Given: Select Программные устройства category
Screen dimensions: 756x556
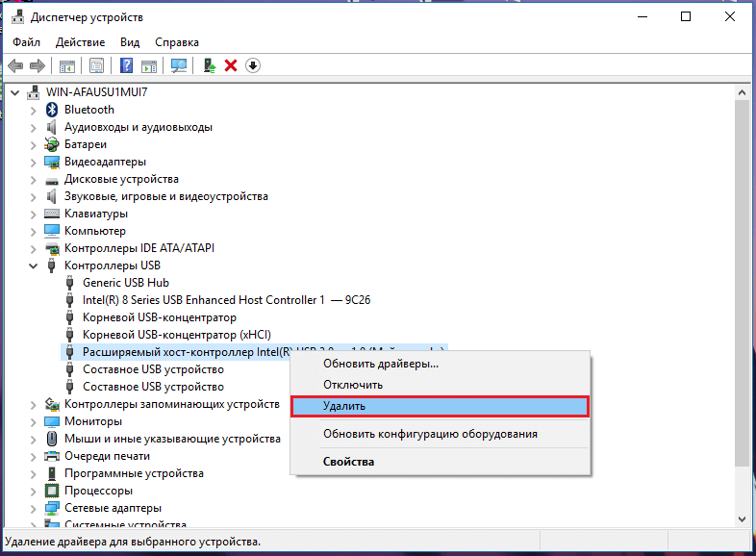Looking at the screenshot, I should [134, 473].
